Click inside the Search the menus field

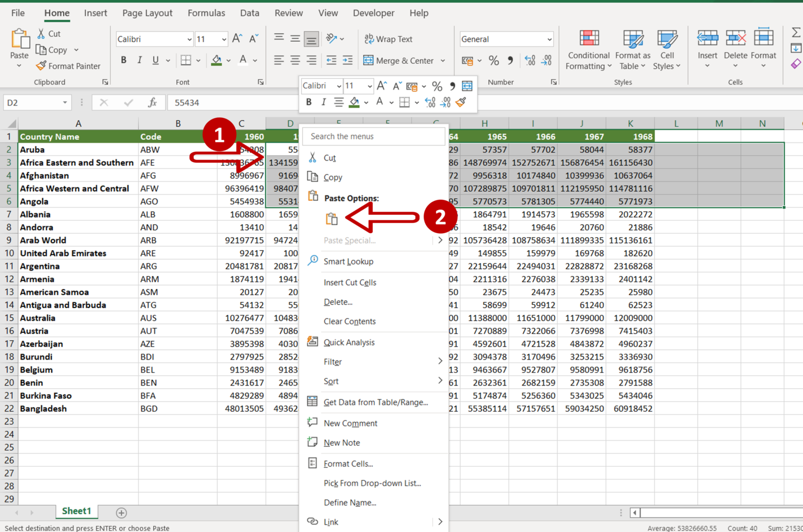(x=373, y=136)
